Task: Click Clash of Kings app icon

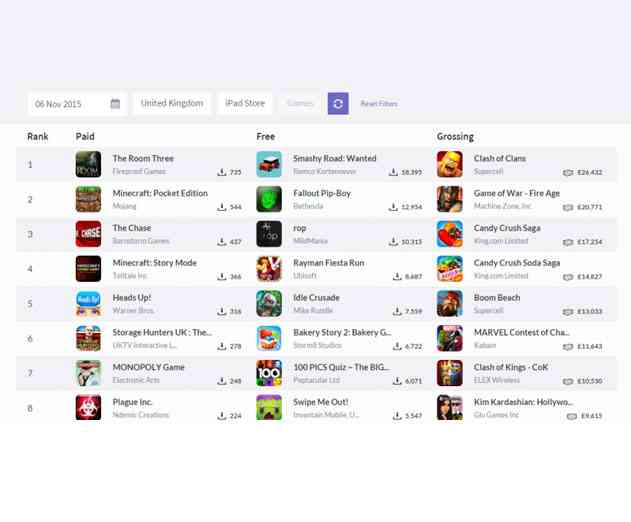Action: tap(450, 373)
